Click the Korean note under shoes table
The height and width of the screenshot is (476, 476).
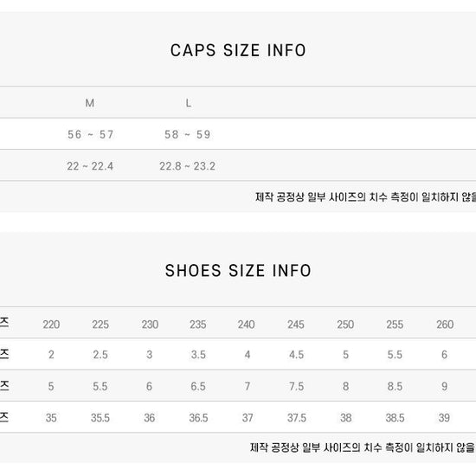click(x=363, y=447)
